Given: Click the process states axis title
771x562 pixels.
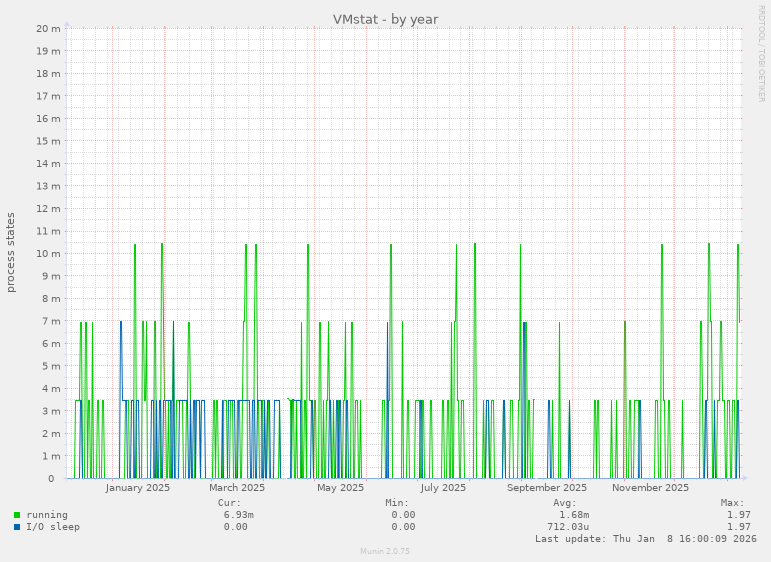Looking at the screenshot, I should 11,252.
